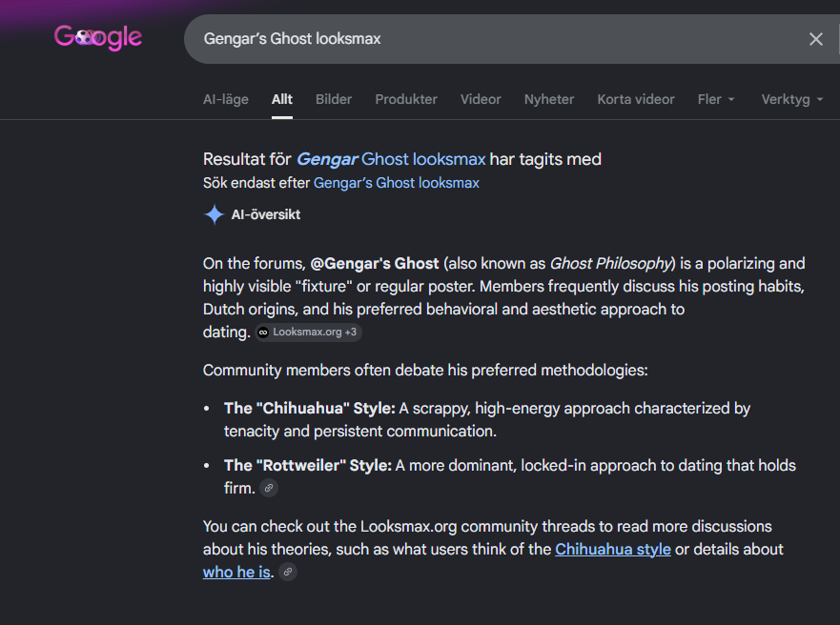Open the Nyheter tab

tap(549, 99)
